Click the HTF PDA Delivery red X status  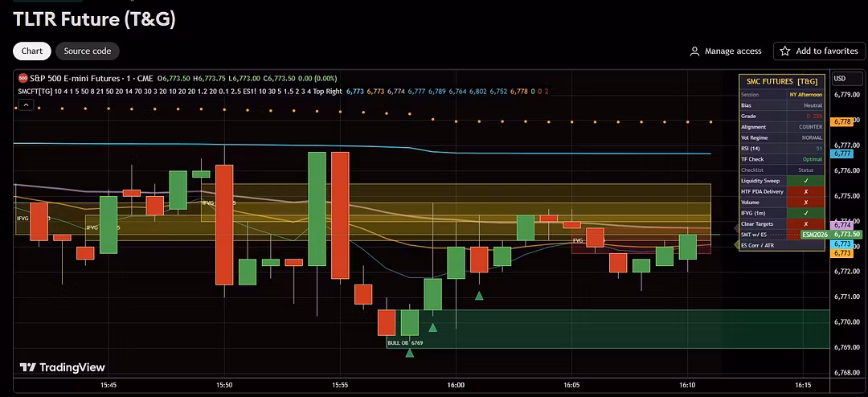pyautogui.click(x=805, y=191)
